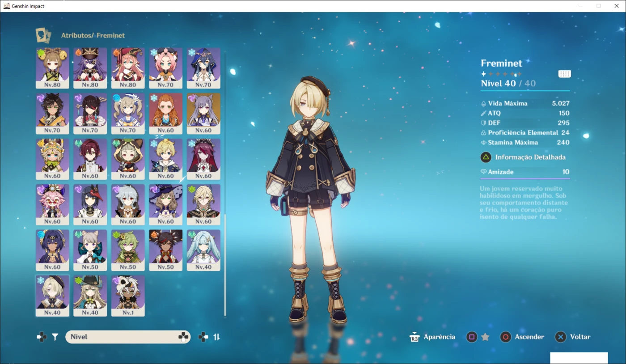Select Keqing on the golden background card
The image size is (626, 364).
(203, 114)
